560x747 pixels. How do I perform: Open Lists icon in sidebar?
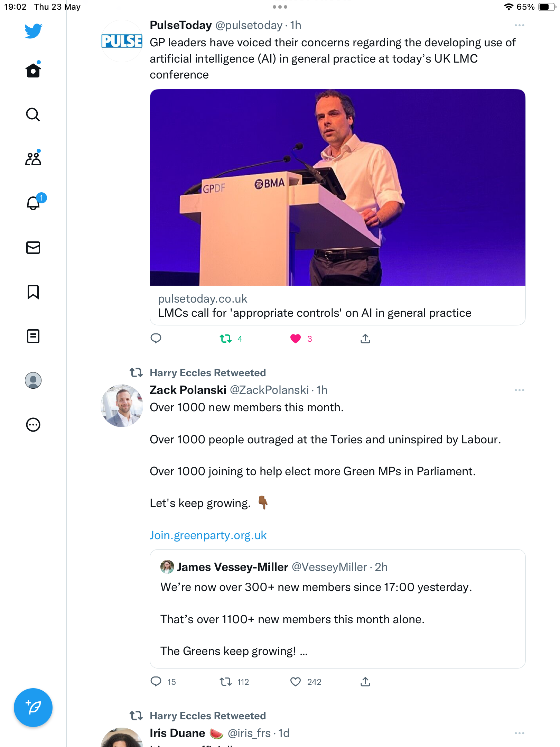[33, 336]
